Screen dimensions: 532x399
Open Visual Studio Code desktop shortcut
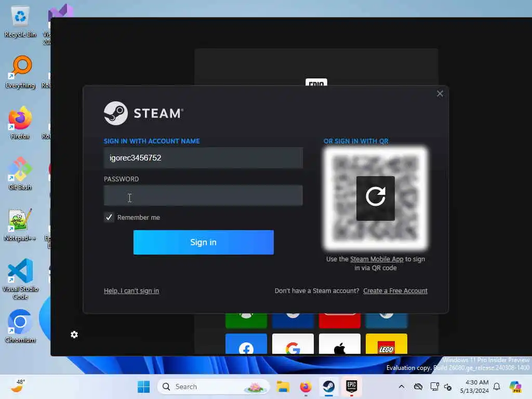point(20,279)
